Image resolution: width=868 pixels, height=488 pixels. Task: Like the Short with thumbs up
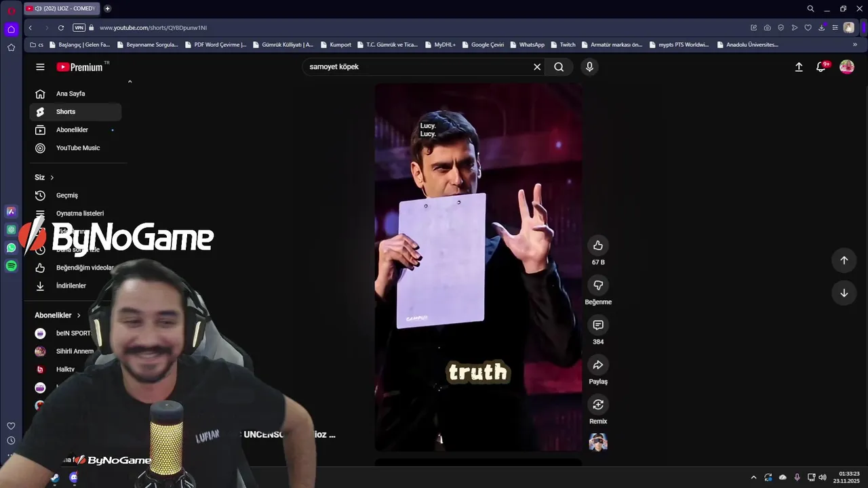click(598, 245)
